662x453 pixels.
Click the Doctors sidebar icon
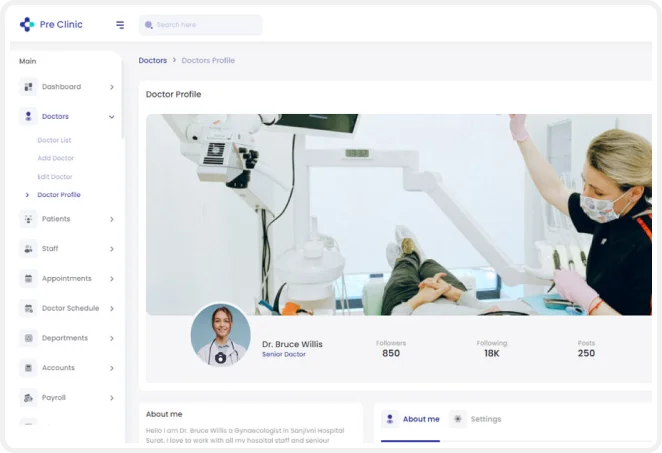28,117
